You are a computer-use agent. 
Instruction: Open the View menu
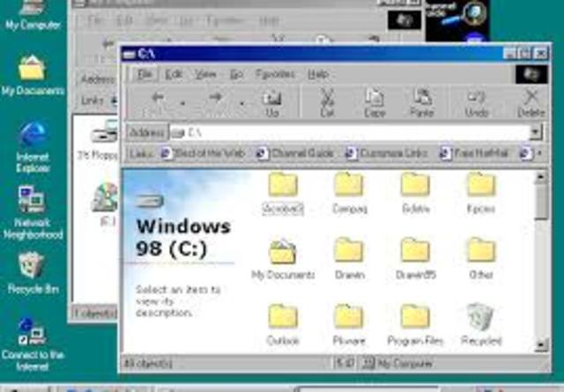(x=205, y=75)
